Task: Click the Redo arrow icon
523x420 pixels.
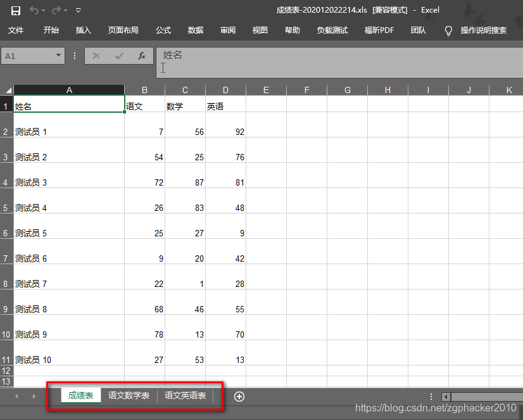Action: pos(56,10)
